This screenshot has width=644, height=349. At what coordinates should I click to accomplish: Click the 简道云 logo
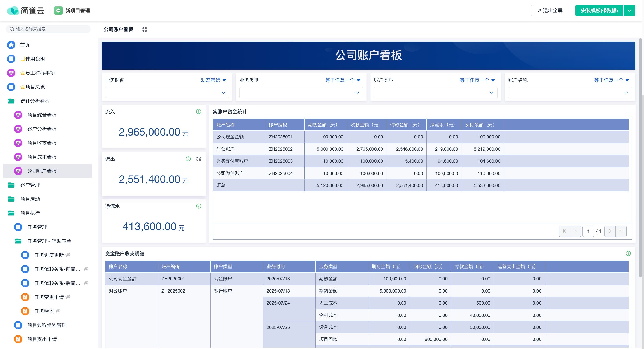pos(26,11)
